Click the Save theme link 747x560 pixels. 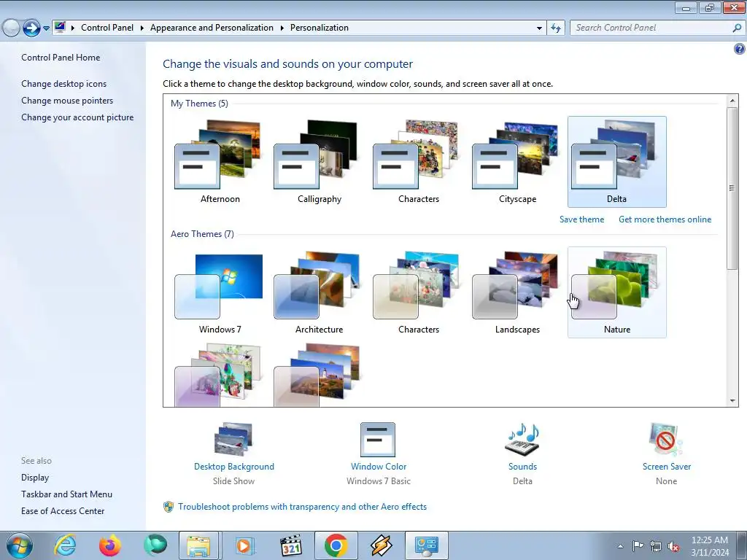tap(581, 219)
